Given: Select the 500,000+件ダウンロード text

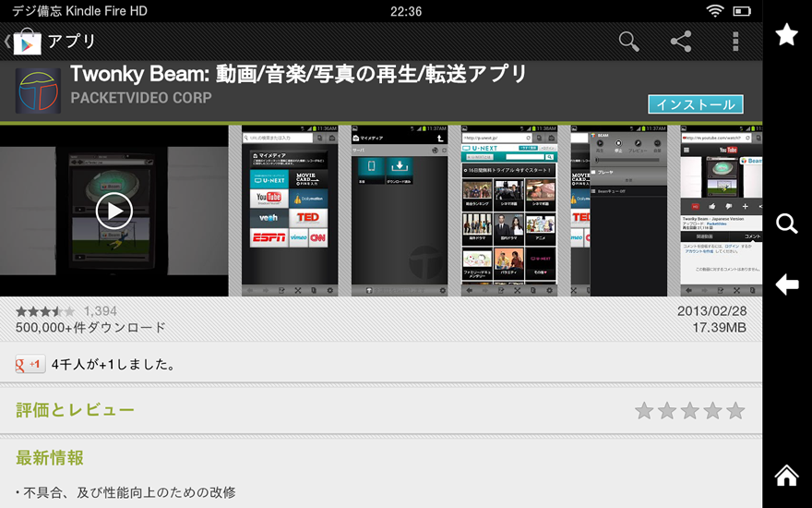Looking at the screenshot, I should pyautogui.click(x=90, y=328).
